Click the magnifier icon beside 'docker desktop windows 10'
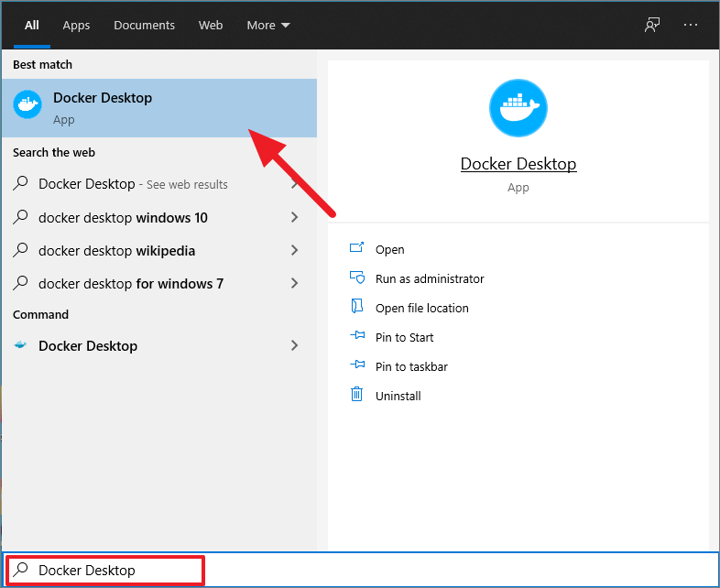720x588 pixels. tap(21, 217)
